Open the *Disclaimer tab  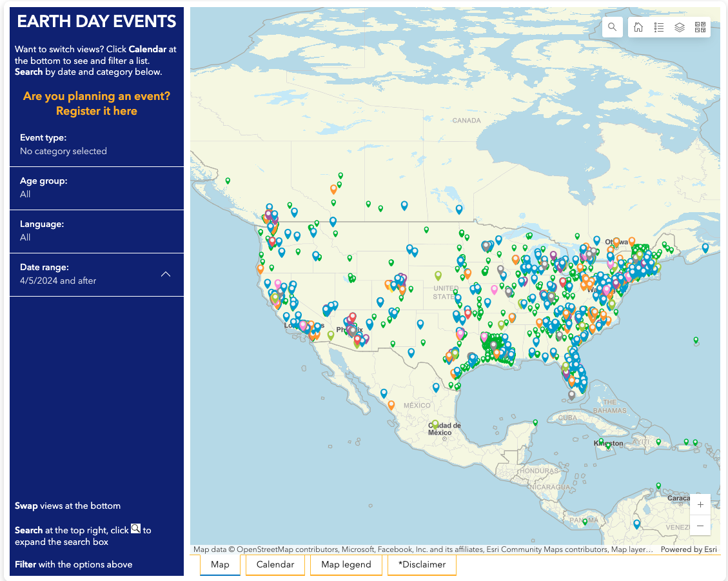pos(422,565)
